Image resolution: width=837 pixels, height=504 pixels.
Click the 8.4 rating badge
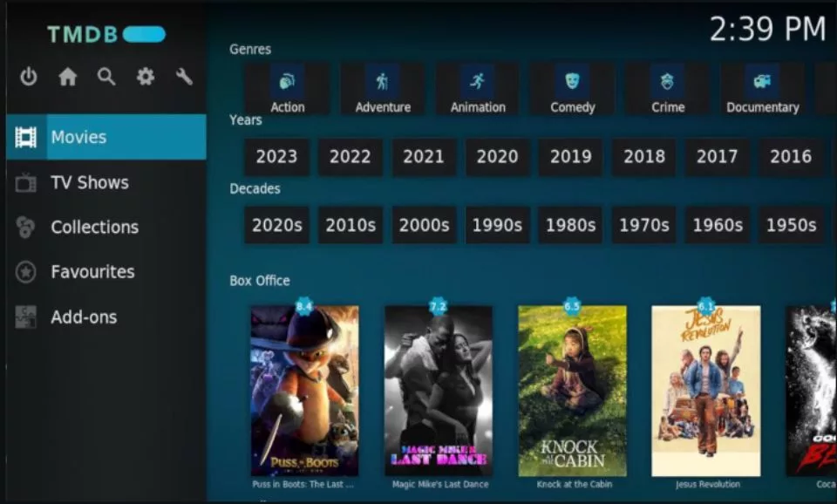click(304, 306)
